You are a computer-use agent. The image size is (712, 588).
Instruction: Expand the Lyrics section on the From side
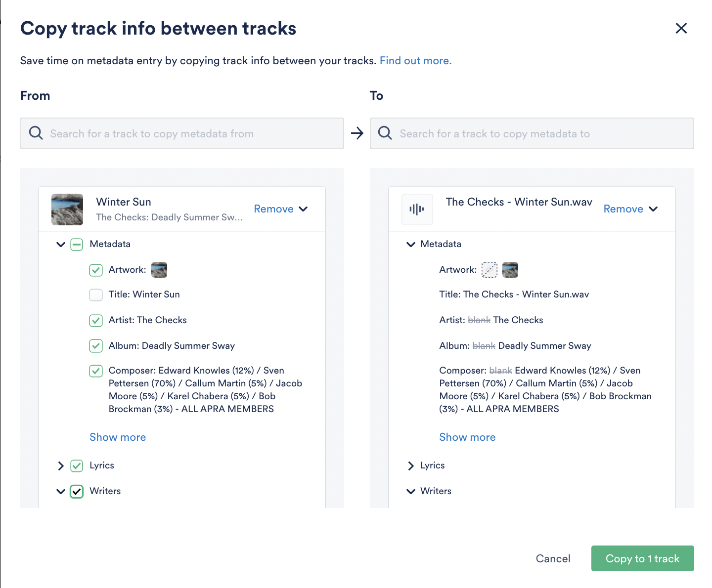[60, 465]
